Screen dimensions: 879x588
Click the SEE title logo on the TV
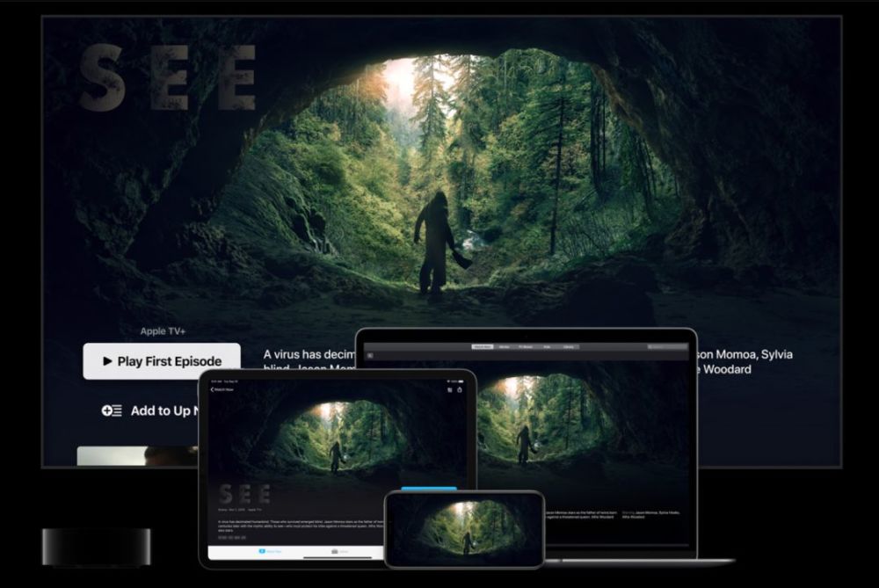[168, 76]
